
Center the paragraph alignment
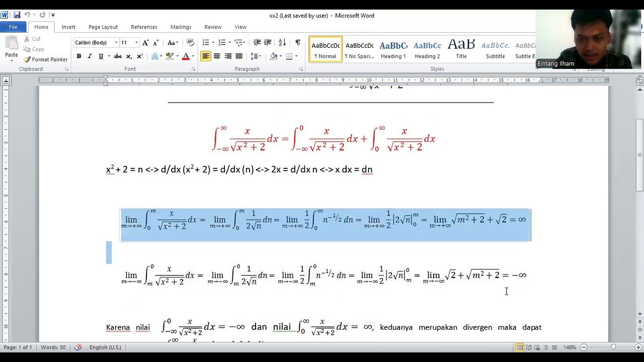[x=217, y=56]
